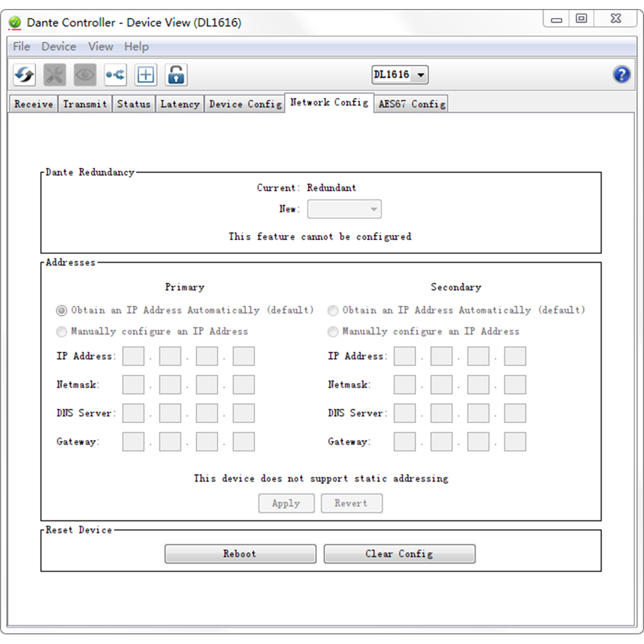Click third octet of Primary Gateway

pyautogui.click(x=207, y=442)
